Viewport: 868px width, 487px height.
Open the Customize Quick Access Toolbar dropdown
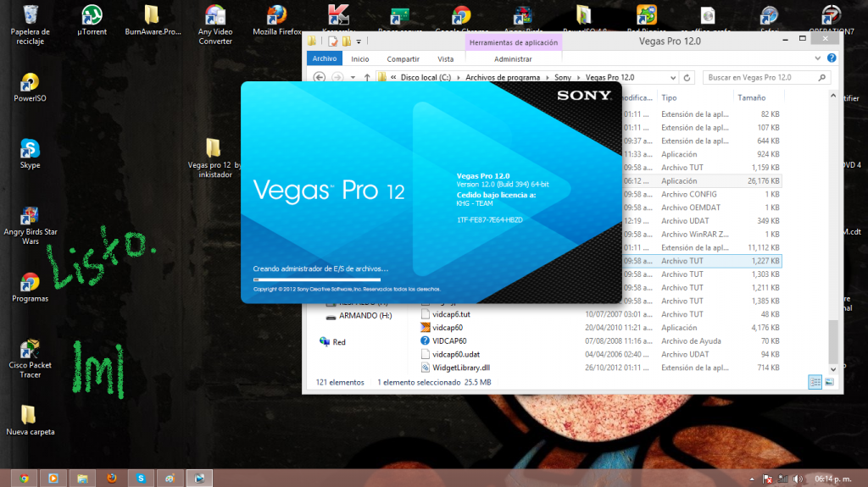[359, 42]
